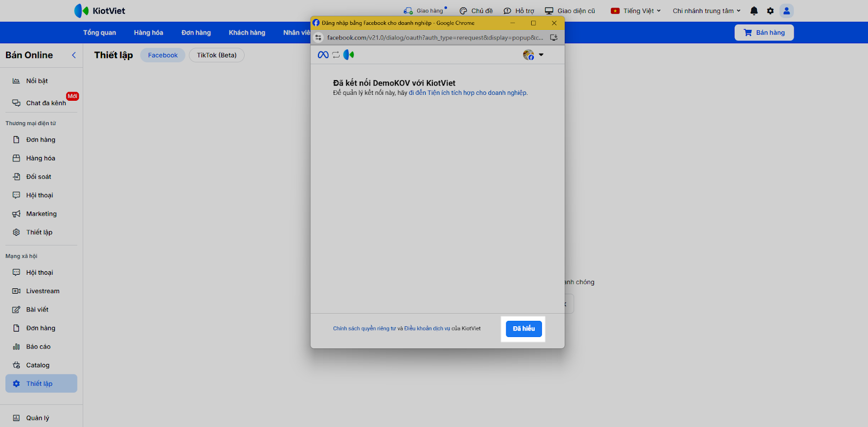This screenshot has width=868, height=427.
Task: Click Hỗ trợ support option
Action: point(519,11)
